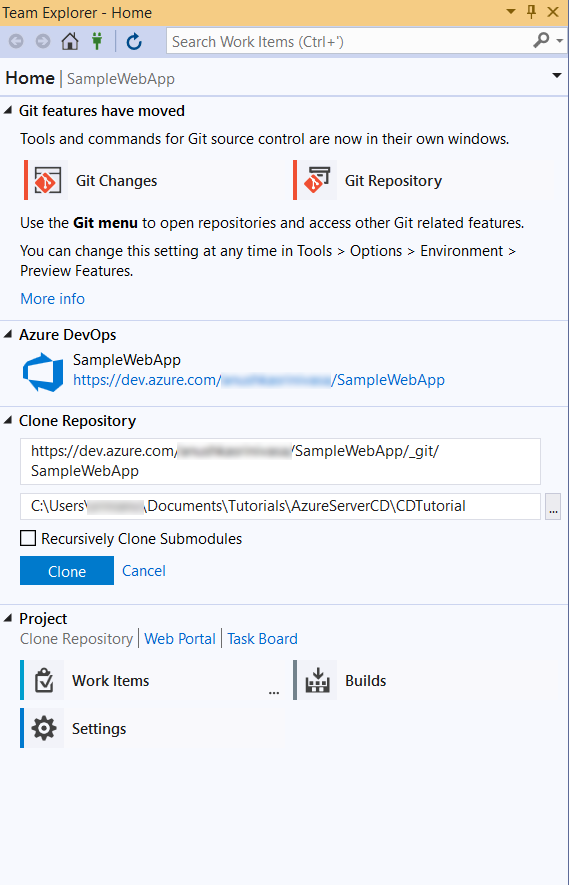569x885 pixels.
Task: Open the Git Repository window icon
Action: [x=316, y=180]
